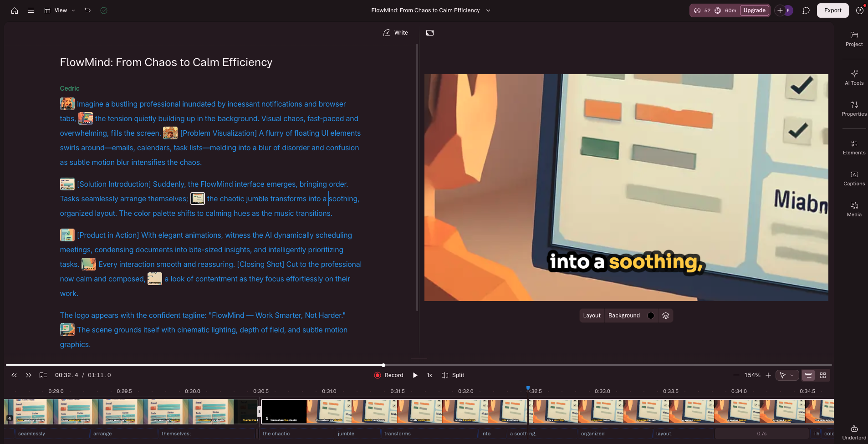Open the pointer tool dropdown
This screenshot has height=444, width=868.
coord(786,375)
